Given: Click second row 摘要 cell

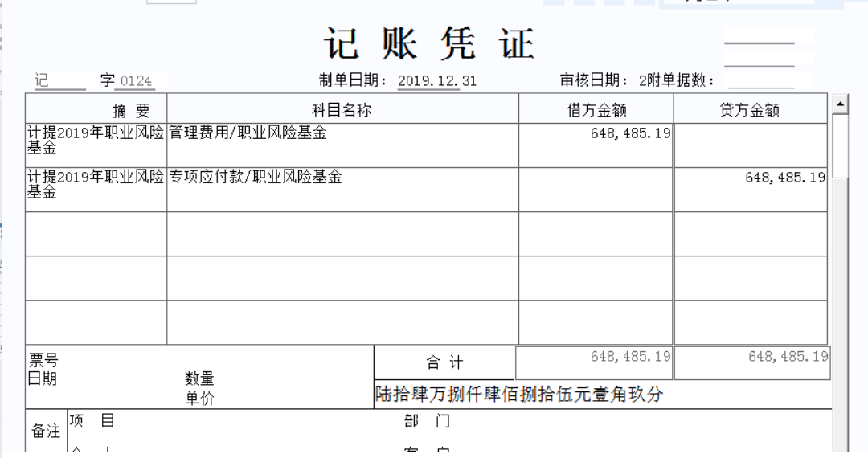Looking at the screenshot, I should [x=96, y=189].
